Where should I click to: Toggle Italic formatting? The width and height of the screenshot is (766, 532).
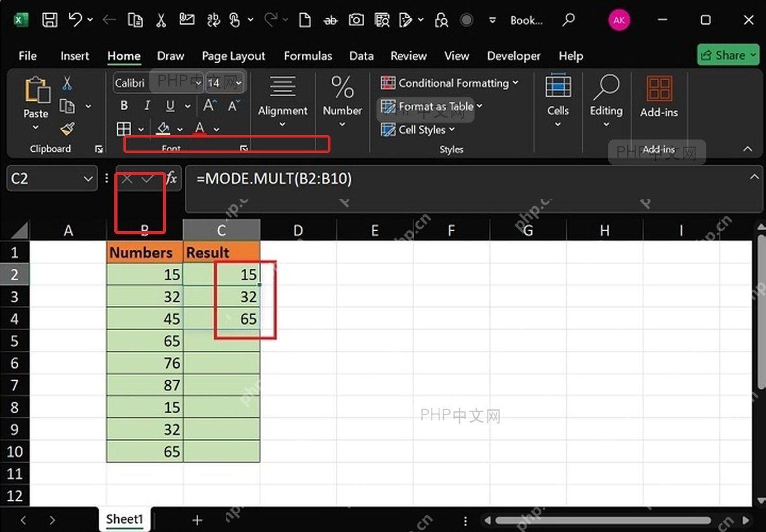click(x=147, y=105)
